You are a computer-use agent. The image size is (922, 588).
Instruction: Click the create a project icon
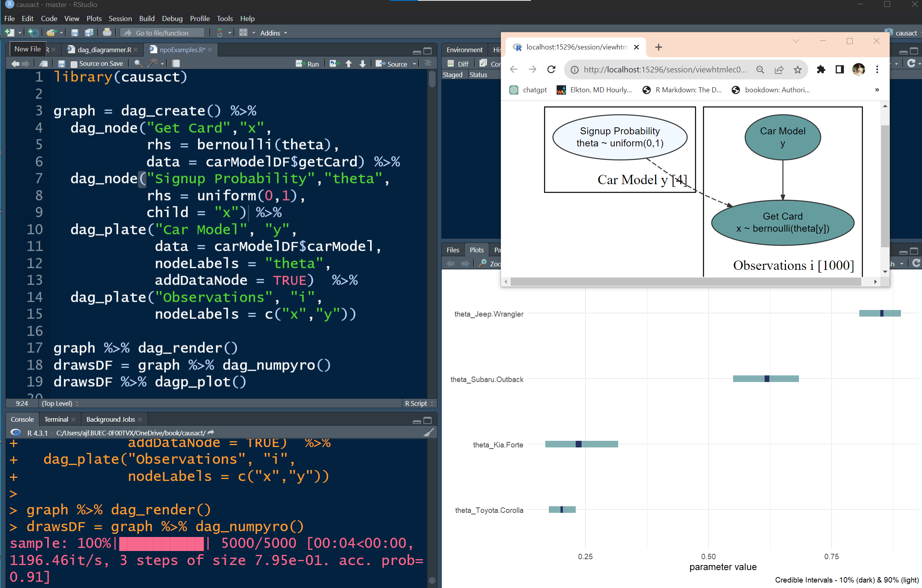click(x=33, y=33)
